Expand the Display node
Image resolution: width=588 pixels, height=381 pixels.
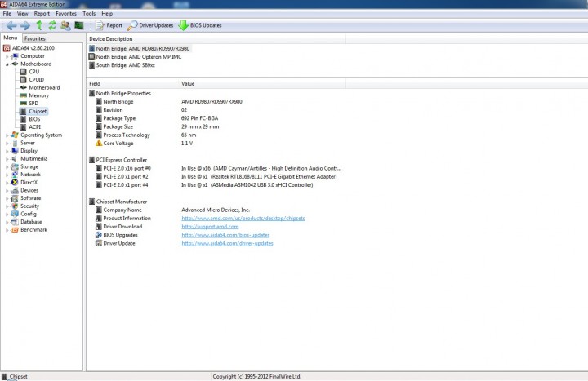tap(7, 151)
